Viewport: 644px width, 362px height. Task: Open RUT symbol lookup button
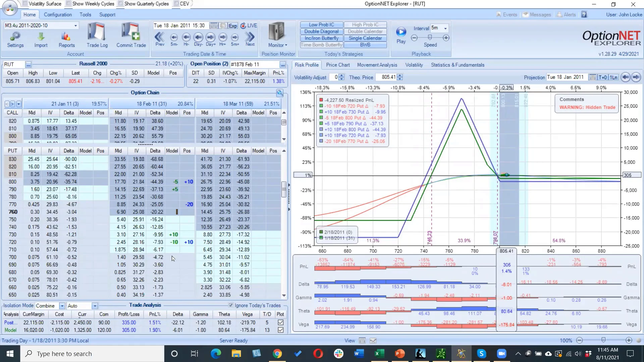point(28,65)
